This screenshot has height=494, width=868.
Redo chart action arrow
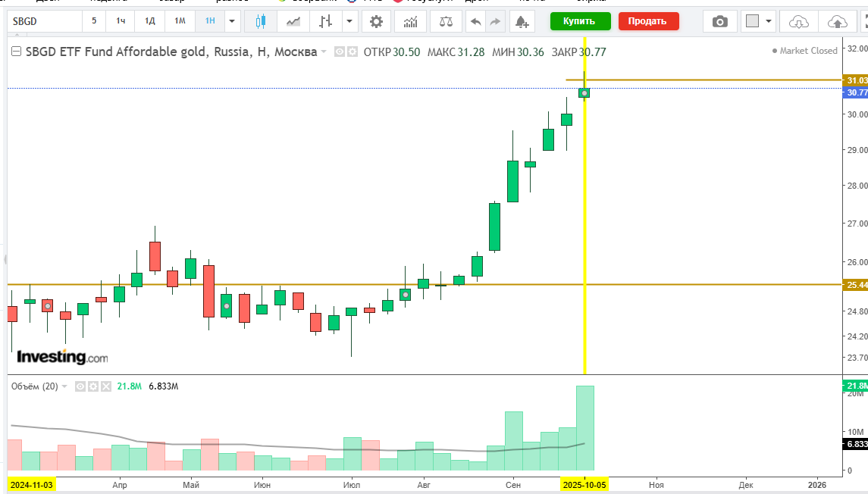pos(495,21)
